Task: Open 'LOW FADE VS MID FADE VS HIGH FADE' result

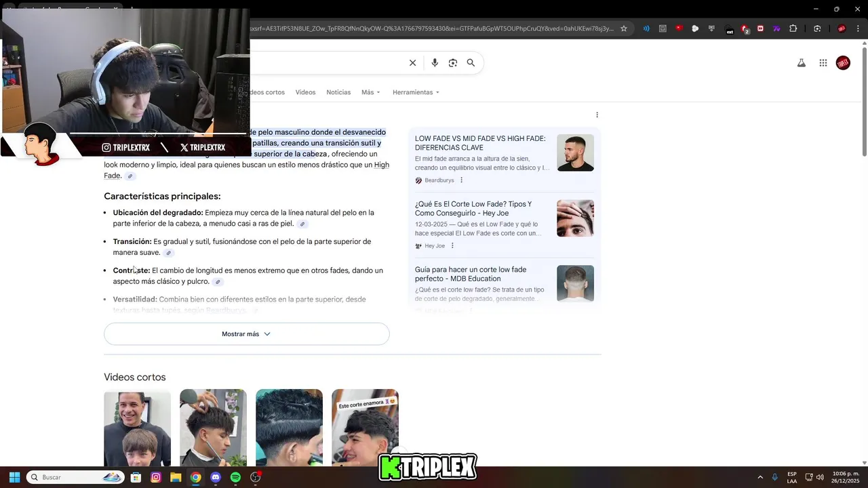Action: point(480,143)
